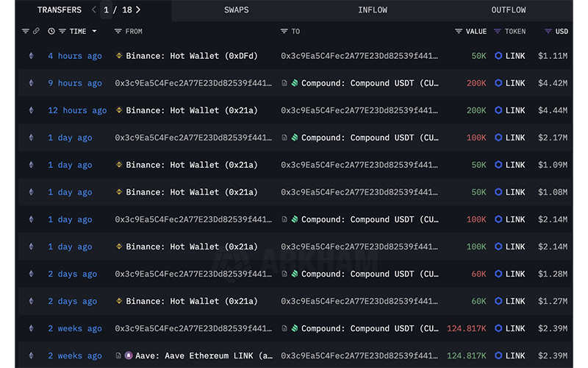Click Ethereum icon in 12 hours ago row
The image size is (588, 368).
pos(31,110)
